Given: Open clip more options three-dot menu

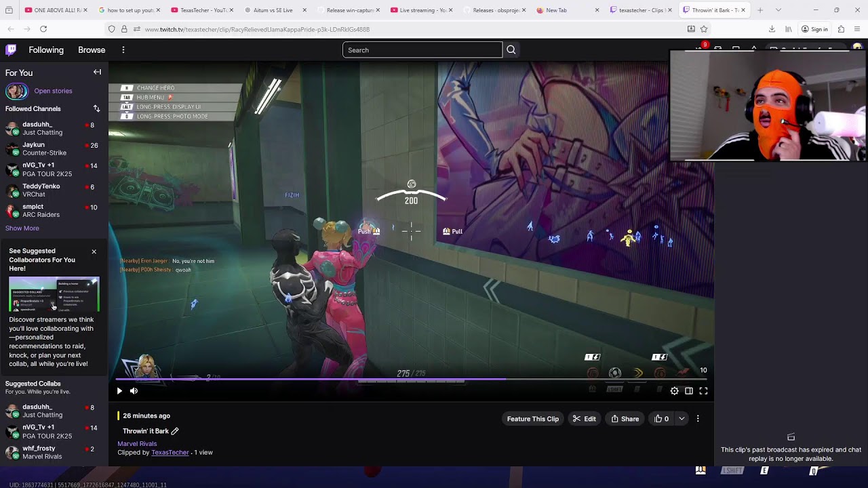Looking at the screenshot, I should [698, 419].
